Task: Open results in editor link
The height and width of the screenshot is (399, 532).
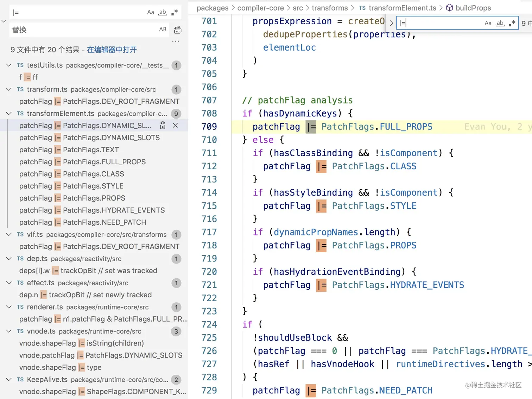Action: [x=112, y=50]
